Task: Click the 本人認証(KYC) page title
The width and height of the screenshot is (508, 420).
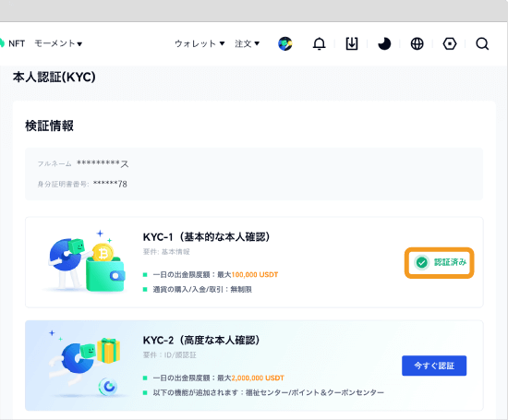Action: pos(54,77)
